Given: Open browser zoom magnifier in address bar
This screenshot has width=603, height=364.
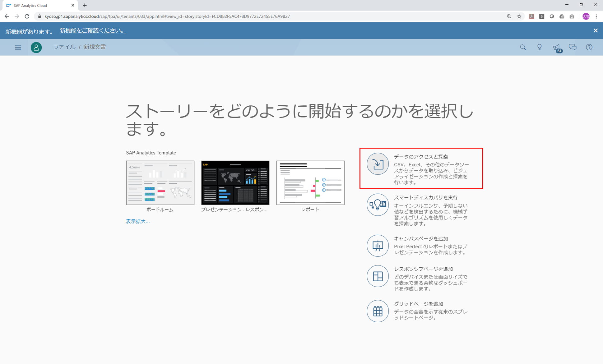Looking at the screenshot, I should coord(509,16).
